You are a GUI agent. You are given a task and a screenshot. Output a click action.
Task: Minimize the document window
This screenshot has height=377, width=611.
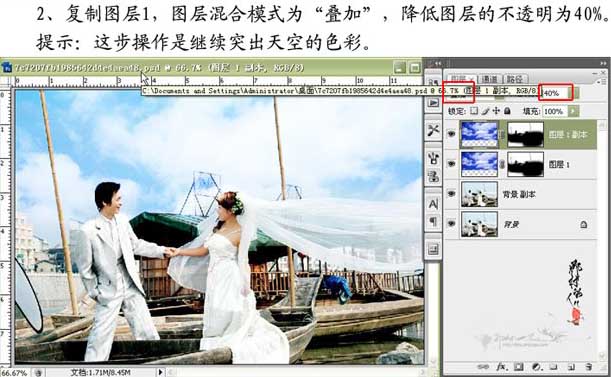(400, 67)
